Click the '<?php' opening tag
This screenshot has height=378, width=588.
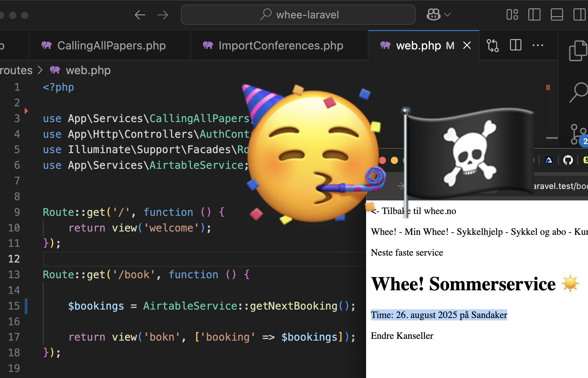58,87
